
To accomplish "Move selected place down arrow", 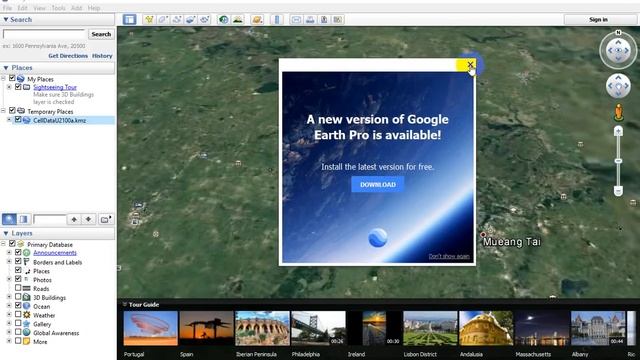I will (88, 219).
